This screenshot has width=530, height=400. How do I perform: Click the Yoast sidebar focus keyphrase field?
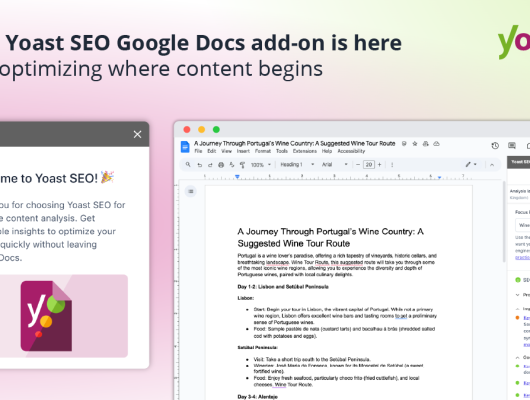(x=523, y=225)
